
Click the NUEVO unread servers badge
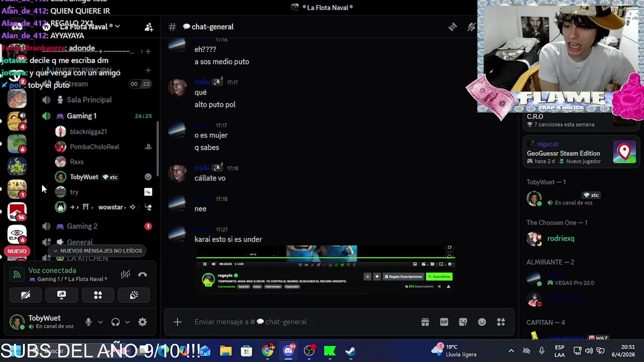click(17, 251)
